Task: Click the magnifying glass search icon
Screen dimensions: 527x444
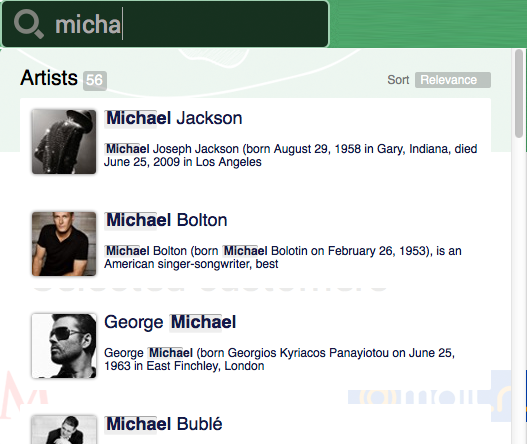Action: coord(29,24)
